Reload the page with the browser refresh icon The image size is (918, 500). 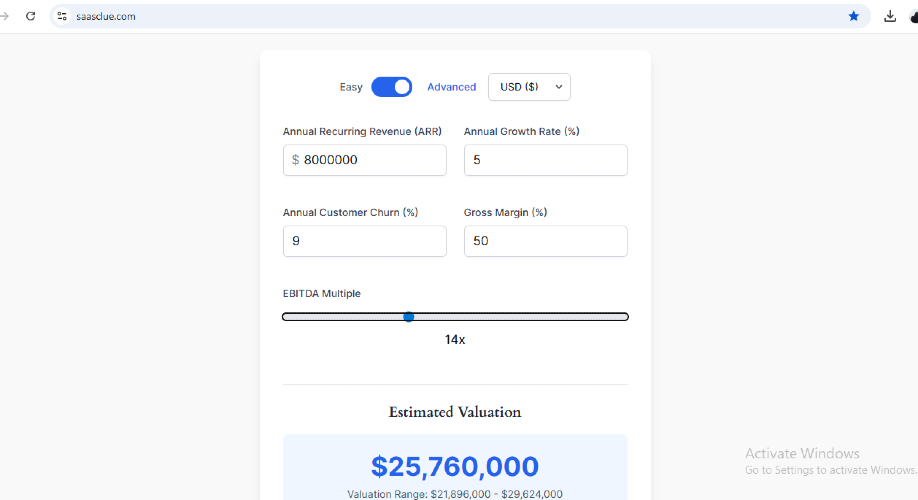coord(30,16)
